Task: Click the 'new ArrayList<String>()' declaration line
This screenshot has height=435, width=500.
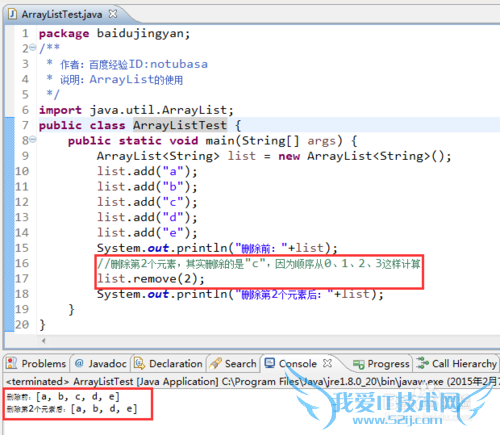Action: pyautogui.click(x=274, y=156)
